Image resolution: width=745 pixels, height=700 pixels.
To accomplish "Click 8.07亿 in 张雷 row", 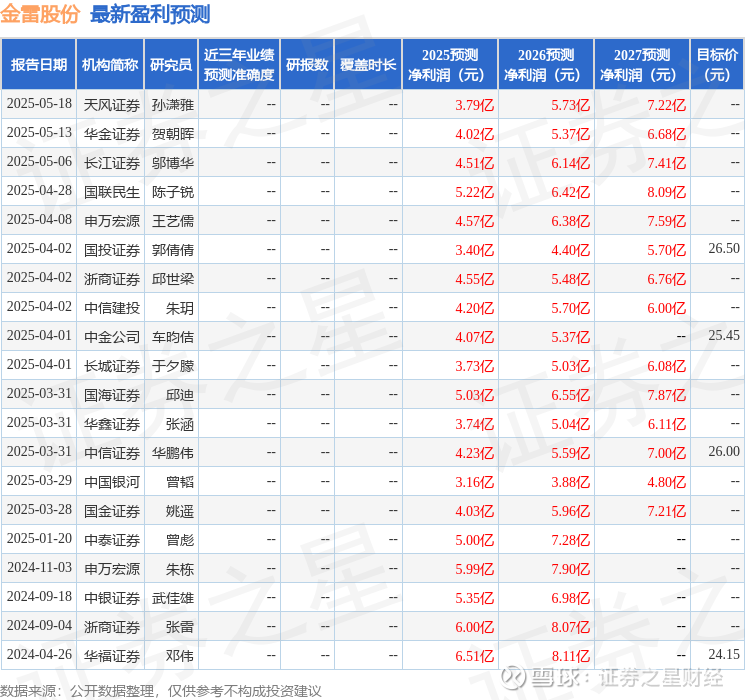I will (571, 626).
